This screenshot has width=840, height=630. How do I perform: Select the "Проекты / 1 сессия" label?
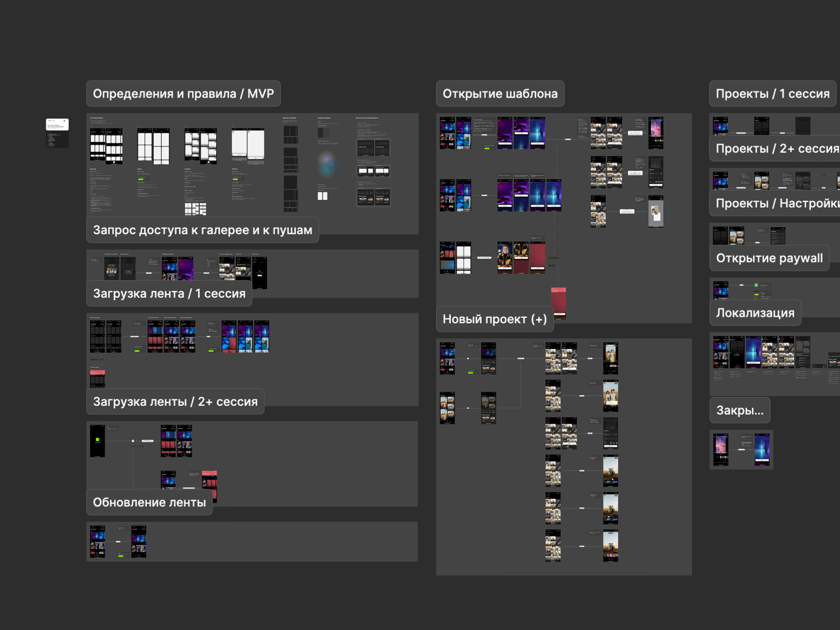tap(772, 94)
